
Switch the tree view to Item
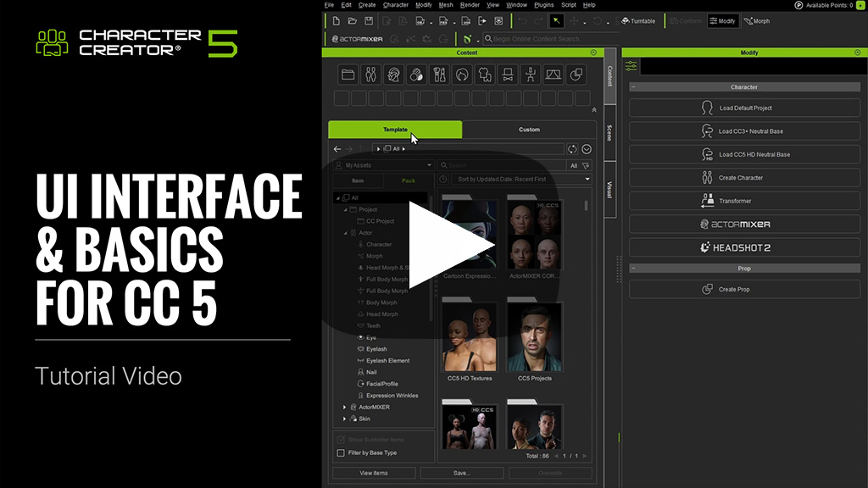click(x=359, y=181)
